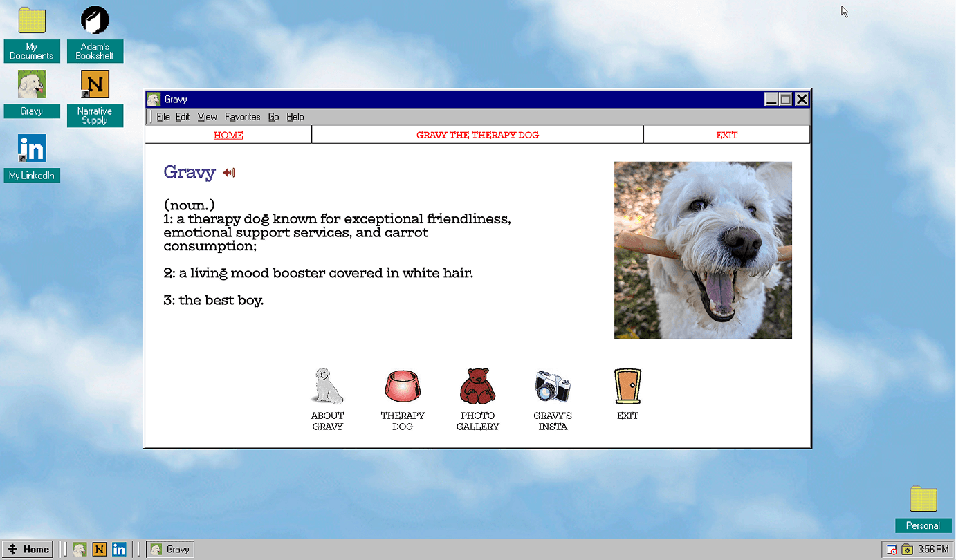The width and height of the screenshot is (956, 560).
Task: Open the Photo Gallery teddy bear icon
Action: click(478, 386)
